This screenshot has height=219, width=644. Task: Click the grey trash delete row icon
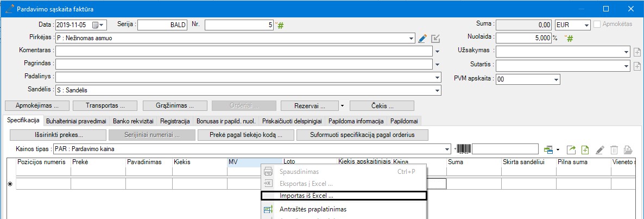(x=614, y=149)
